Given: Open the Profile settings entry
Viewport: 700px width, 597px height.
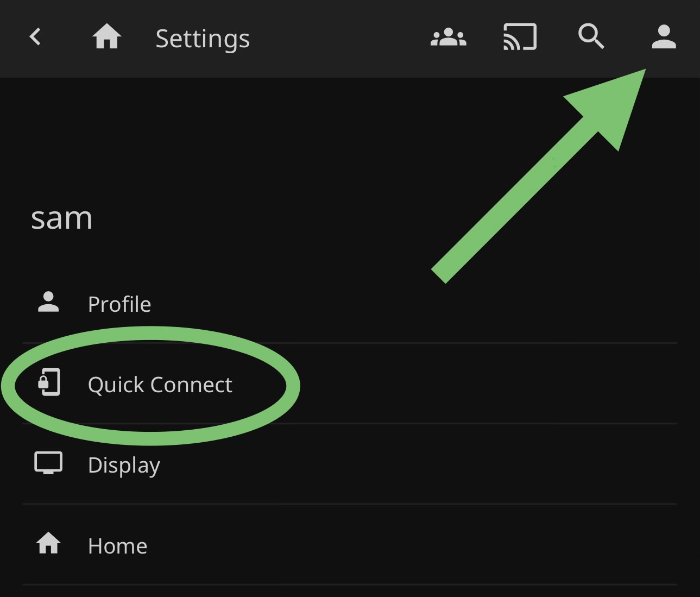Looking at the screenshot, I should pyautogui.click(x=119, y=304).
